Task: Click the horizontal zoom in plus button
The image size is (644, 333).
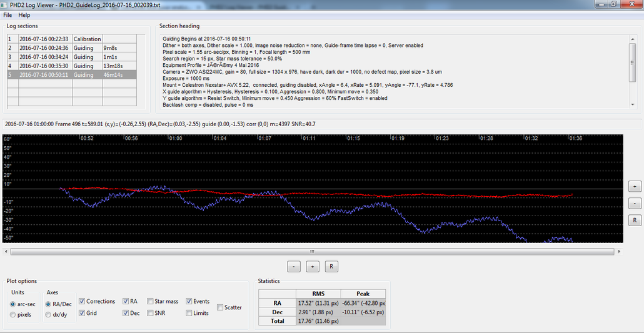Action: pos(313,267)
